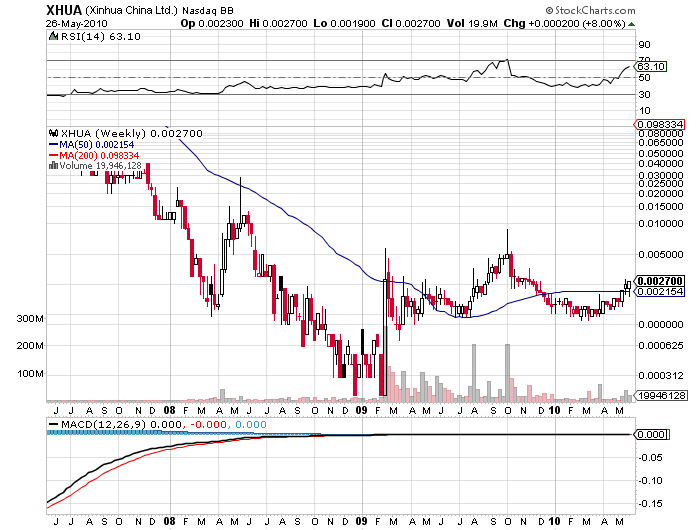The height and width of the screenshot is (530, 700).
Task: Click the candlestick icon beside XHUA (Weekly)
Action: point(53,133)
